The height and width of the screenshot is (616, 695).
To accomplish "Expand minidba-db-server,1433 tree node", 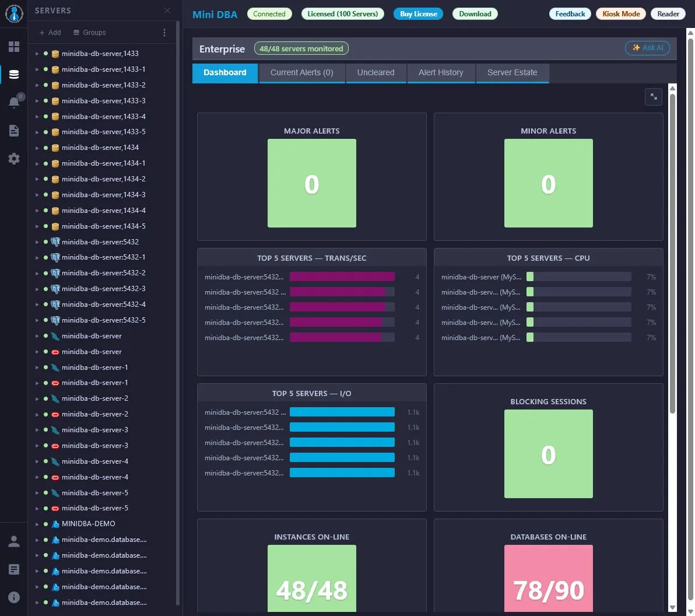I will coord(37,54).
